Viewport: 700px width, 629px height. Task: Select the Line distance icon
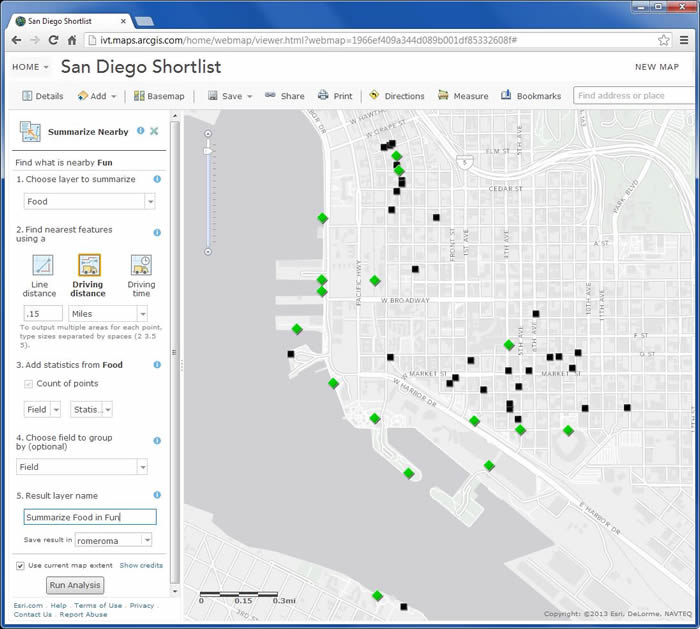pyautogui.click(x=41, y=266)
